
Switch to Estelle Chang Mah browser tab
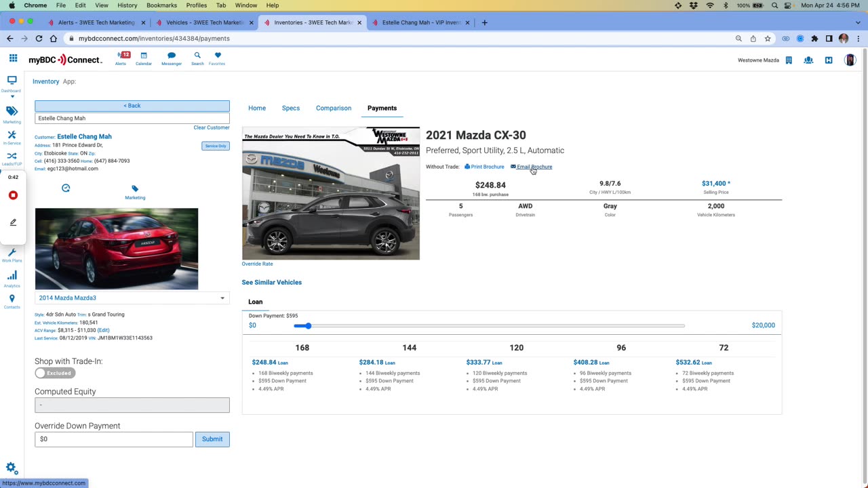coord(419,22)
